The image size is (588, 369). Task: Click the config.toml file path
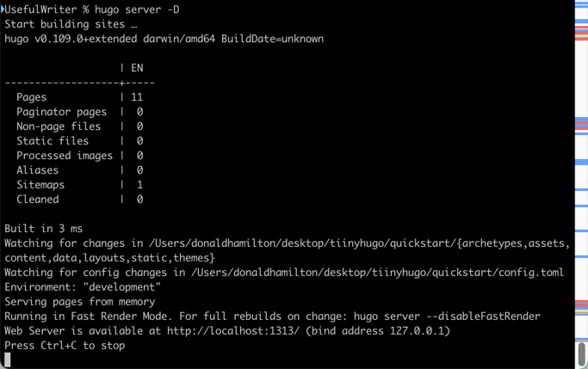pyautogui.click(x=376, y=272)
